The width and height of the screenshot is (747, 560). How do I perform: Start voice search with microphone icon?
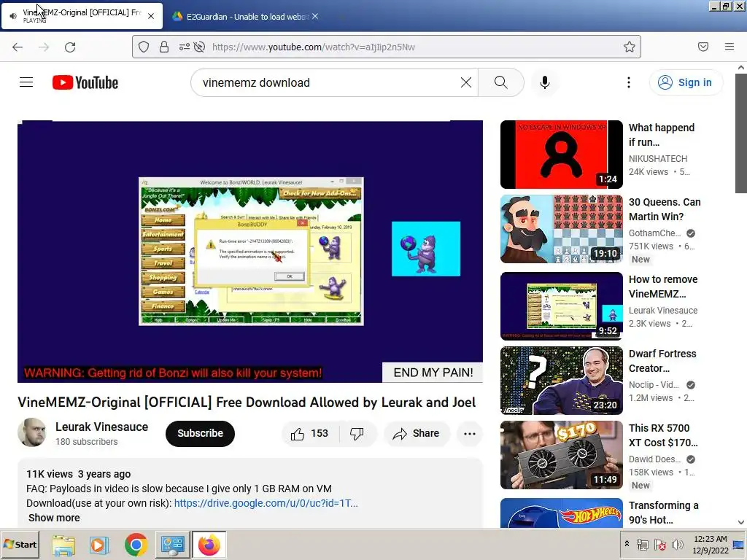tap(544, 82)
